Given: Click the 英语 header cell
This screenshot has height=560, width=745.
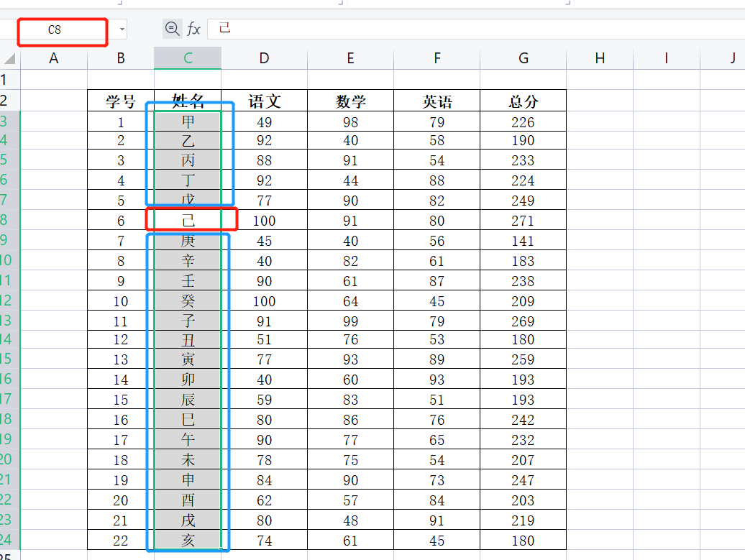Looking at the screenshot, I should [437, 101].
